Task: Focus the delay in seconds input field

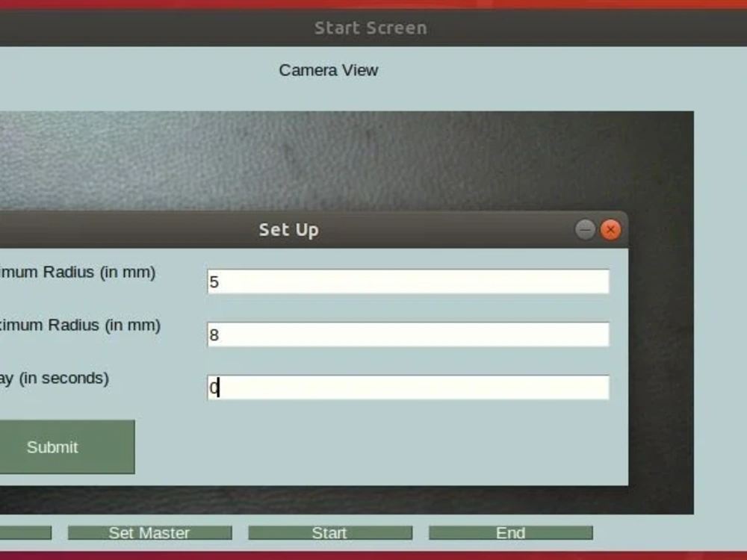Action: [x=409, y=387]
